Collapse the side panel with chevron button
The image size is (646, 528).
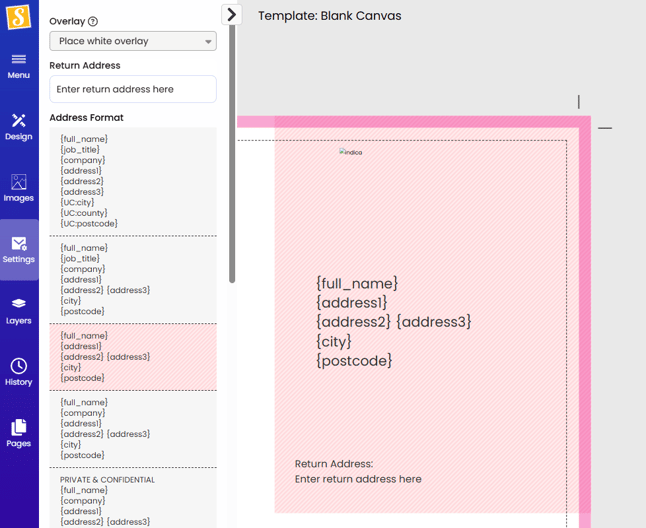point(231,14)
